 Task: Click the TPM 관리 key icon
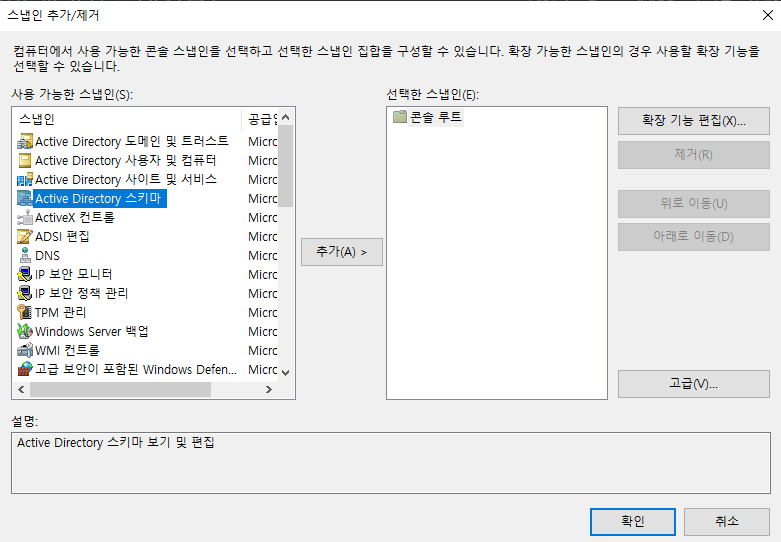pos(25,312)
